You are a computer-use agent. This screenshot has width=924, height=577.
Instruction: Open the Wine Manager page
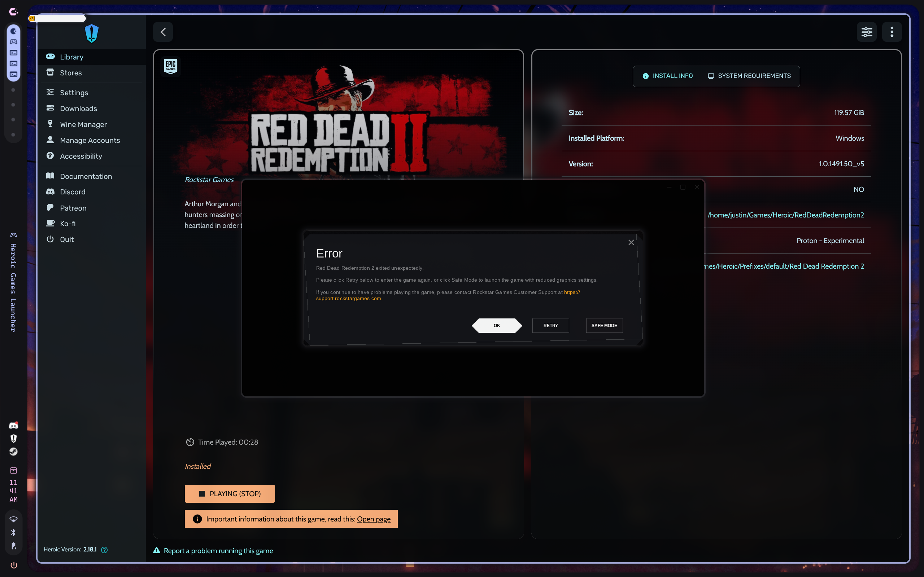83,124
